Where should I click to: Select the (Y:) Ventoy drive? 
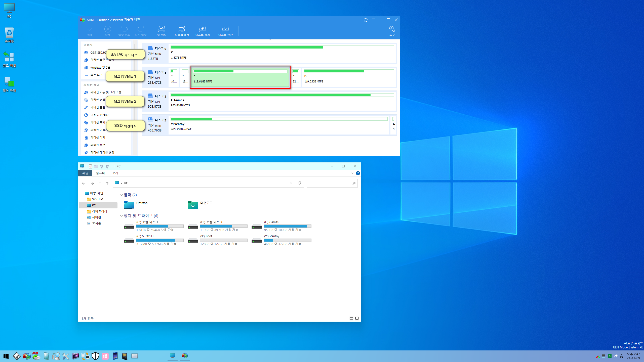point(282,240)
